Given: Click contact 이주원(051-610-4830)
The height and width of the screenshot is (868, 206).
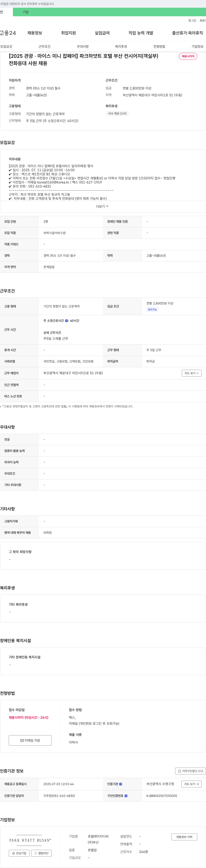Looking at the screenshot, I should 59,796.
